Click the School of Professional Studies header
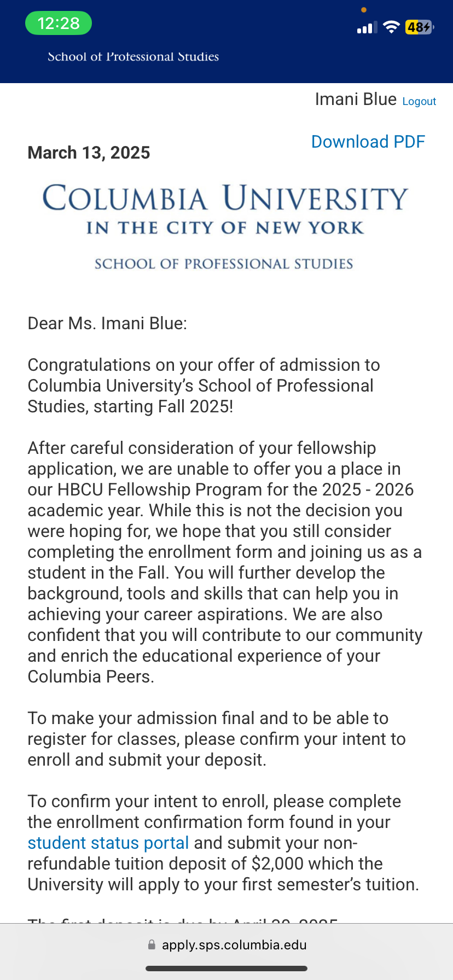 coord(133,57)
